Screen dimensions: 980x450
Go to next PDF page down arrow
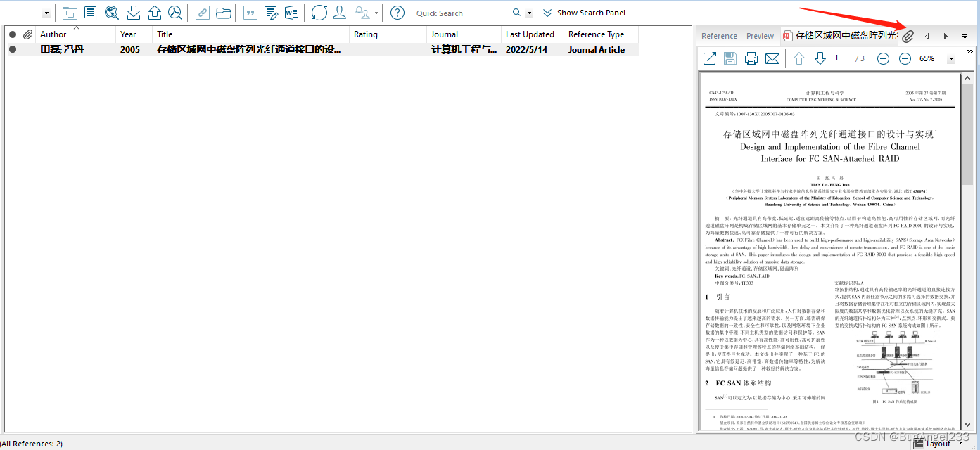click(x=820, y=58)
